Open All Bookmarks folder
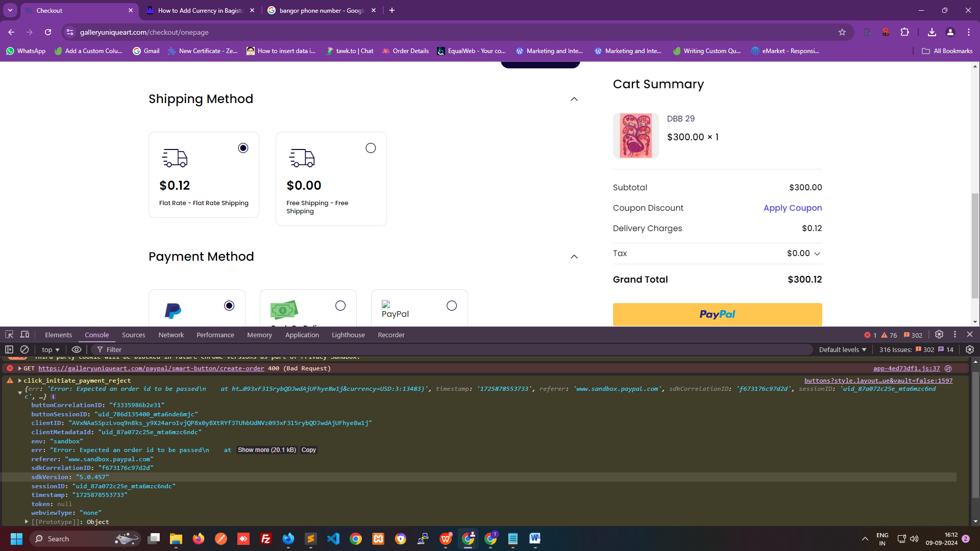The height and width of the screenshot is (551, 980). 947,51
